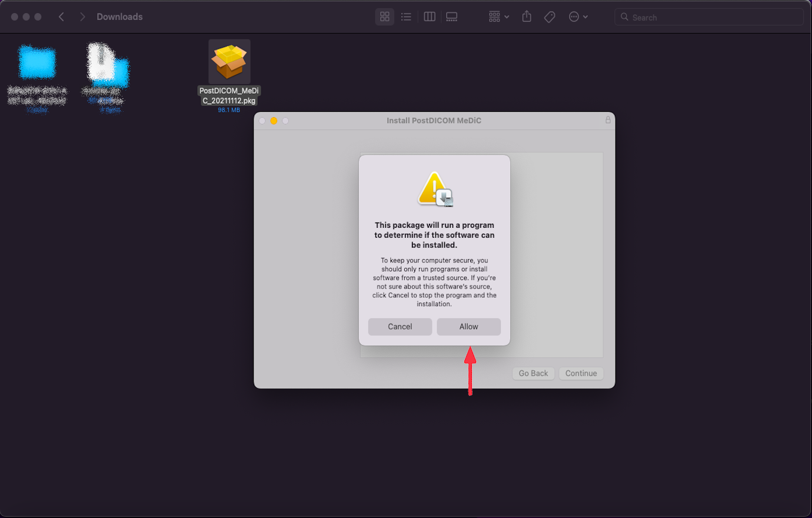This screenshot has width=812, height=518.
Task: Edit tags for selected item
Action: (550, 16)
